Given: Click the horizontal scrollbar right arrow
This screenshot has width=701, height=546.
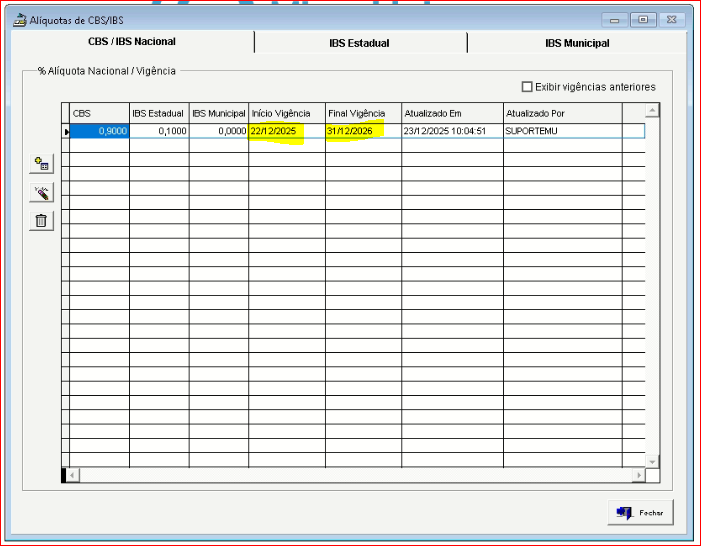Looking at the screenshot, I should pos(638,475).
